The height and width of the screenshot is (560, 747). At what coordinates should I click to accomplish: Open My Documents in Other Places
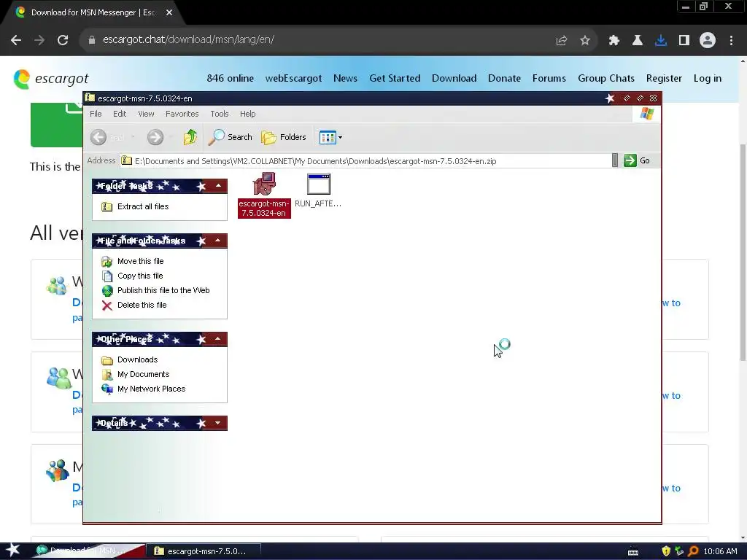tap(135, 374)
